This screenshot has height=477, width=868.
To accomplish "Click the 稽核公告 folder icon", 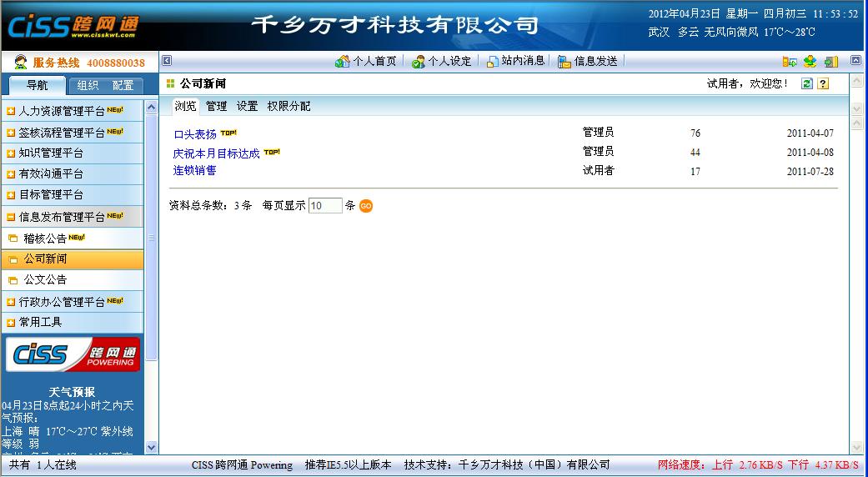I will [13, 238].
